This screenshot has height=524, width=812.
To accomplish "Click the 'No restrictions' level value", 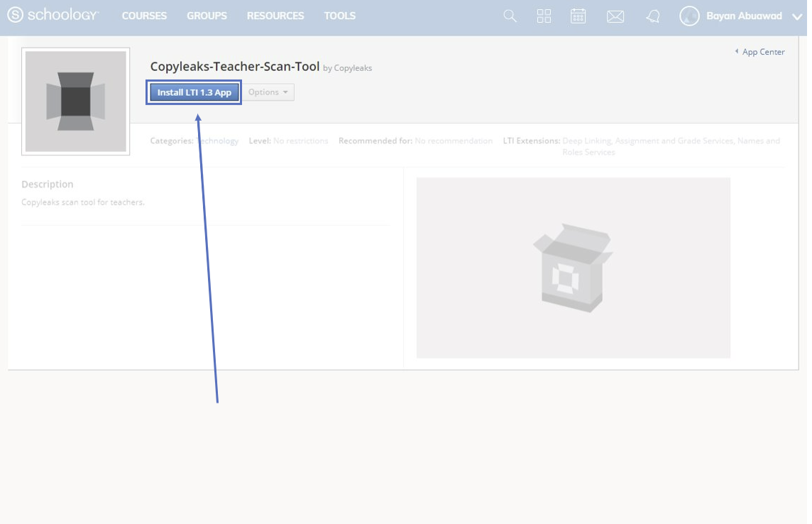I will click(x=301, y=141).
